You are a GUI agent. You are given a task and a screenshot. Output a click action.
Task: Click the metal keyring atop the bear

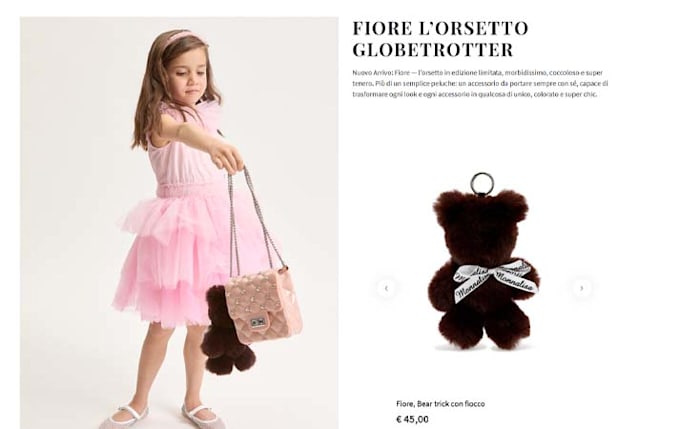481,183
